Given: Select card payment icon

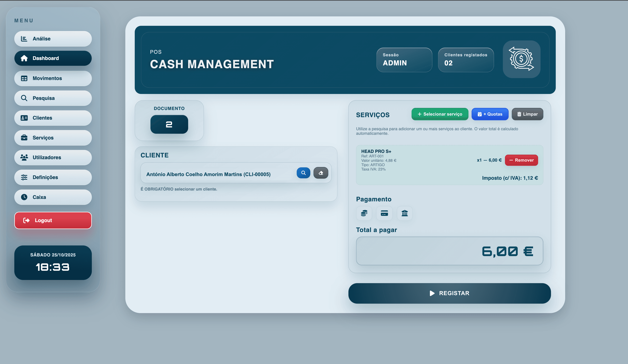Looking at the screenshot, I should [x=384, y=213].
